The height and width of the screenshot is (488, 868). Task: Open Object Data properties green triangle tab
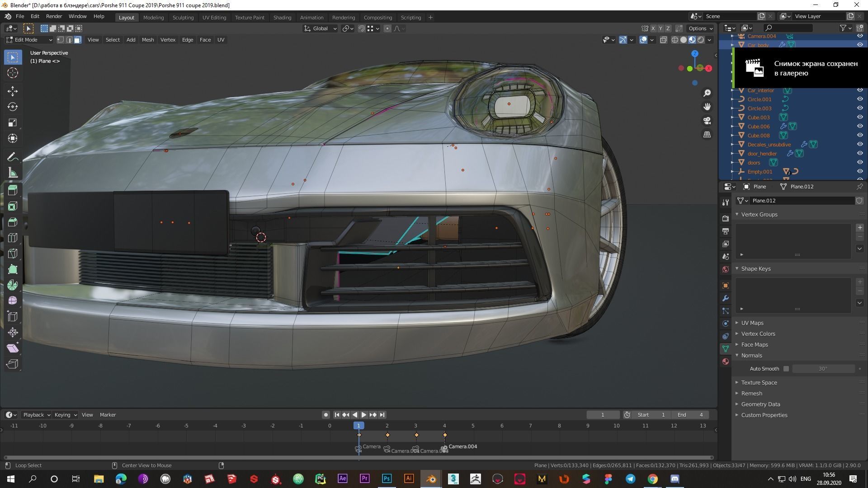click(x=726, y=349)
